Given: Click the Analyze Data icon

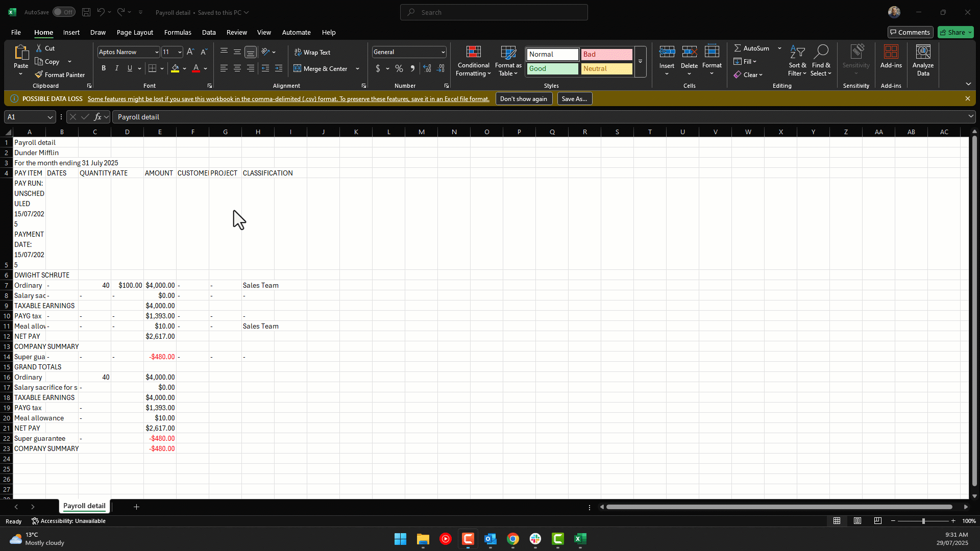Looking at the screenshot, I should [x=923, y=52].
